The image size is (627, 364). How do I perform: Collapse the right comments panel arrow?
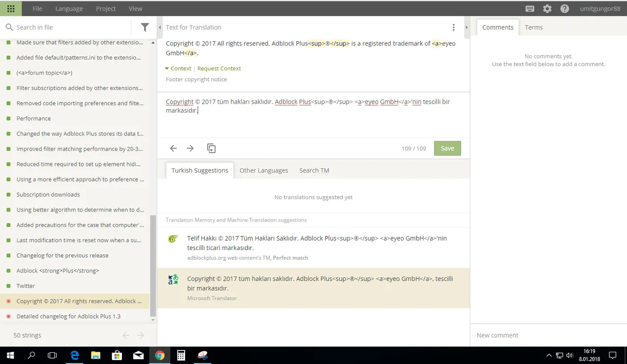[466, 27]
